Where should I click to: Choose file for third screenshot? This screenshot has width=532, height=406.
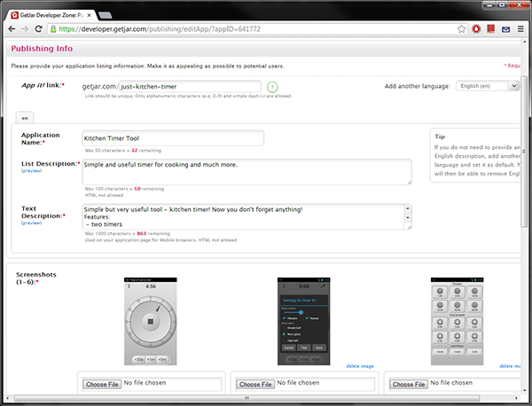point(409,385)
